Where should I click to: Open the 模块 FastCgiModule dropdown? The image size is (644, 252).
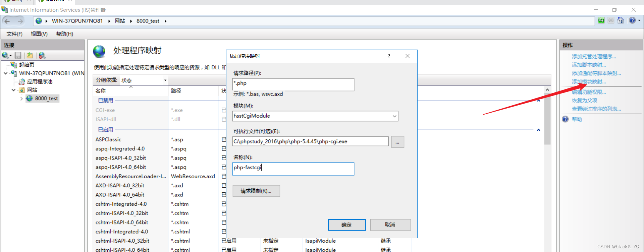click(394, 116)
